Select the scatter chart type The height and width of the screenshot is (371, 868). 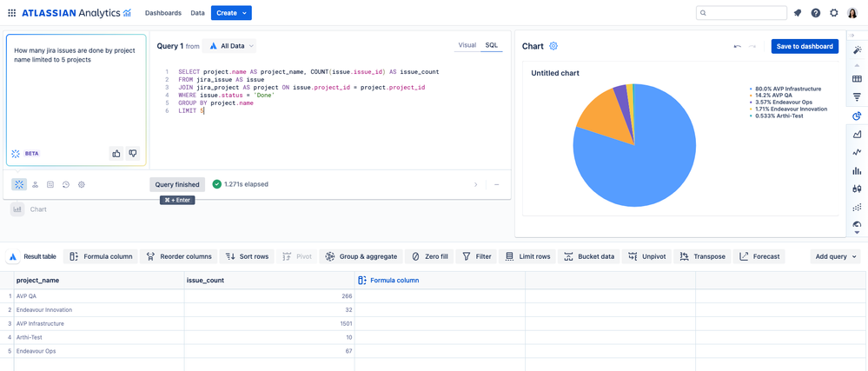coord(857,207)
